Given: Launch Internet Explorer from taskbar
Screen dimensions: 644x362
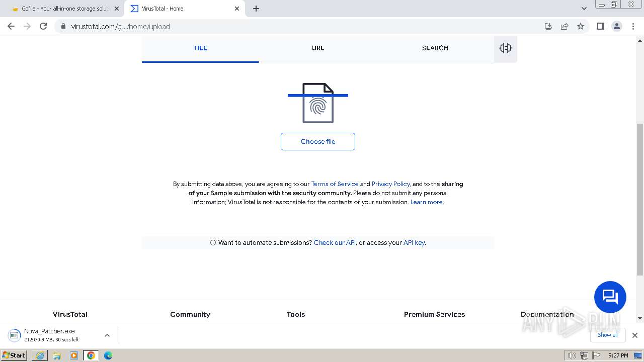Looking at the screenshot, I should 40,355.
